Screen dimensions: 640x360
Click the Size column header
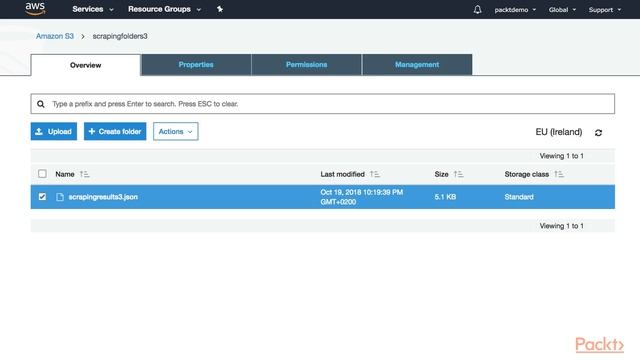coord(441,174)
